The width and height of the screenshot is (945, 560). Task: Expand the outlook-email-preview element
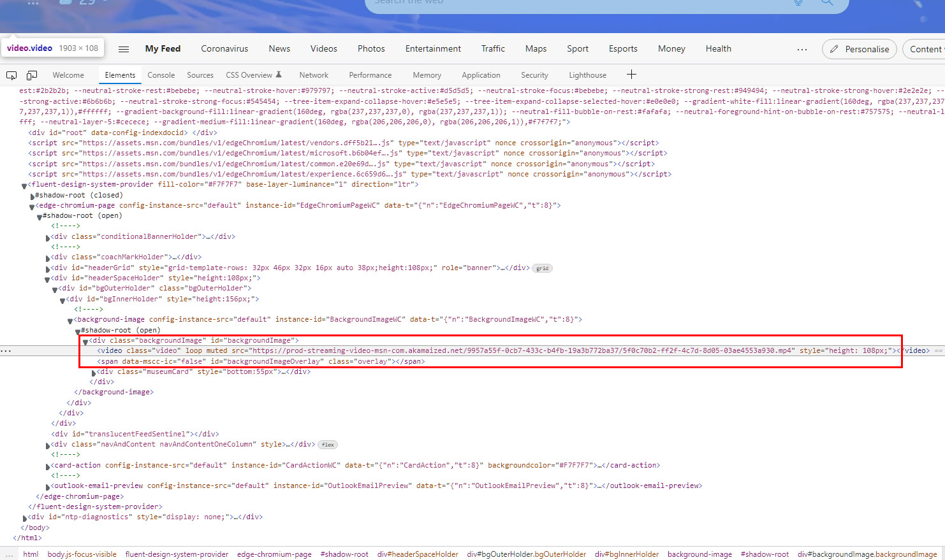click(x=47, y=487)
